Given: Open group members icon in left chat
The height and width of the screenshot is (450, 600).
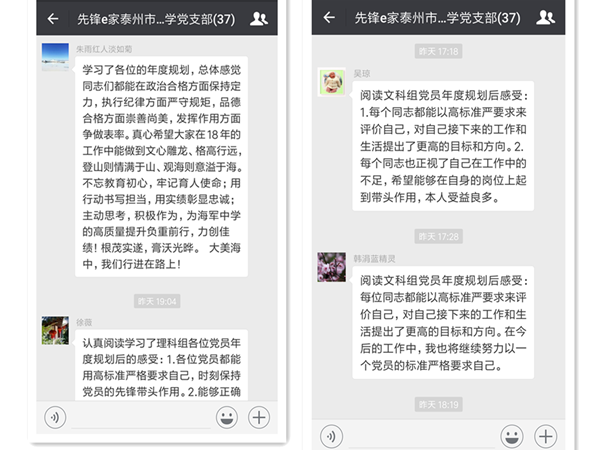Looking at the screenshot, I should click(259, 18).
